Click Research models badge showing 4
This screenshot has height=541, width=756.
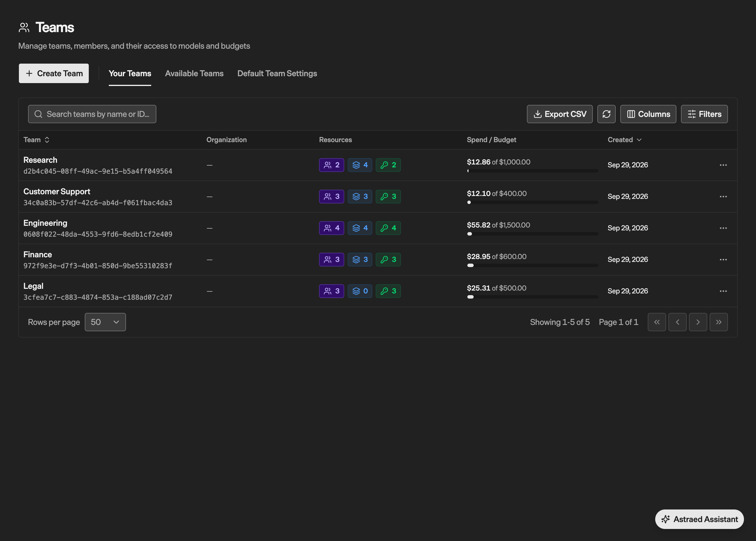click(360, 165)
